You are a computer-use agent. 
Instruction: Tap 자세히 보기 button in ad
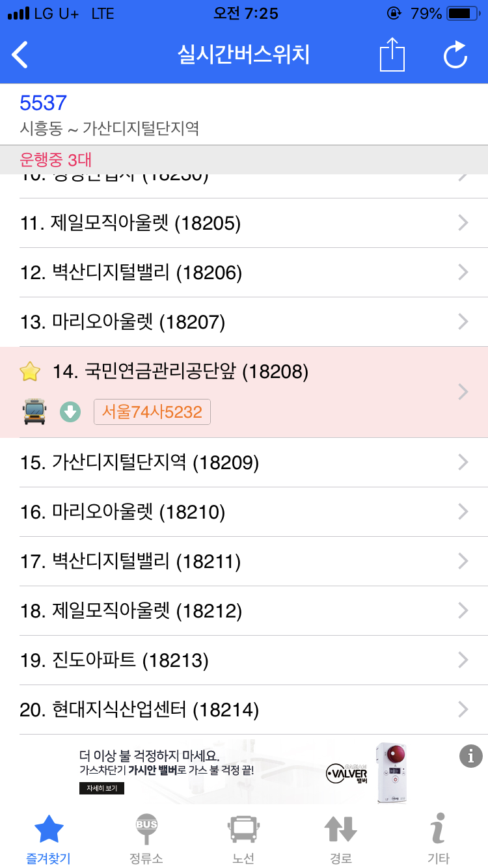(102, 789)
